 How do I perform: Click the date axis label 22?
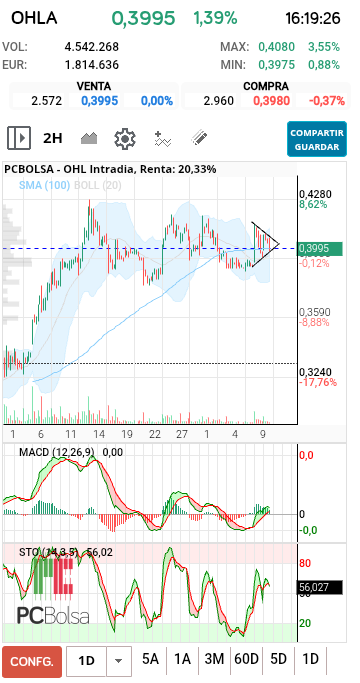tap(154, 434)
